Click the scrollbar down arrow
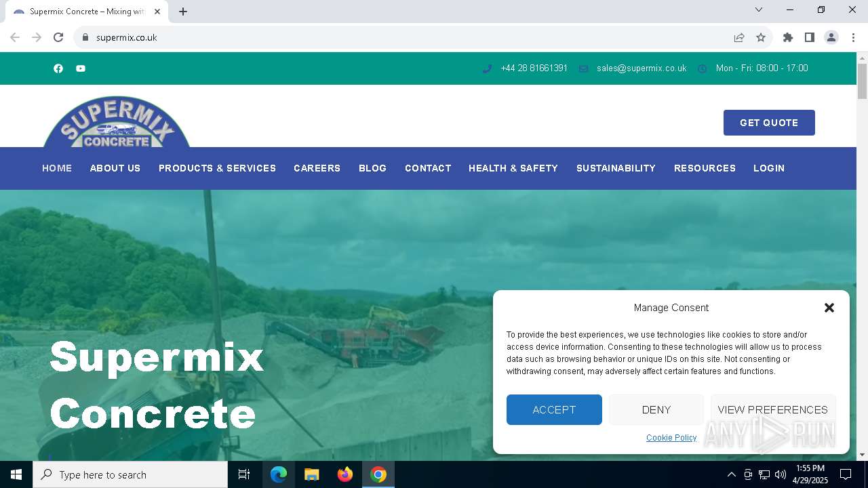Image resolution: width=868 pixels, height=488 pixels. [x=862, y=455]
